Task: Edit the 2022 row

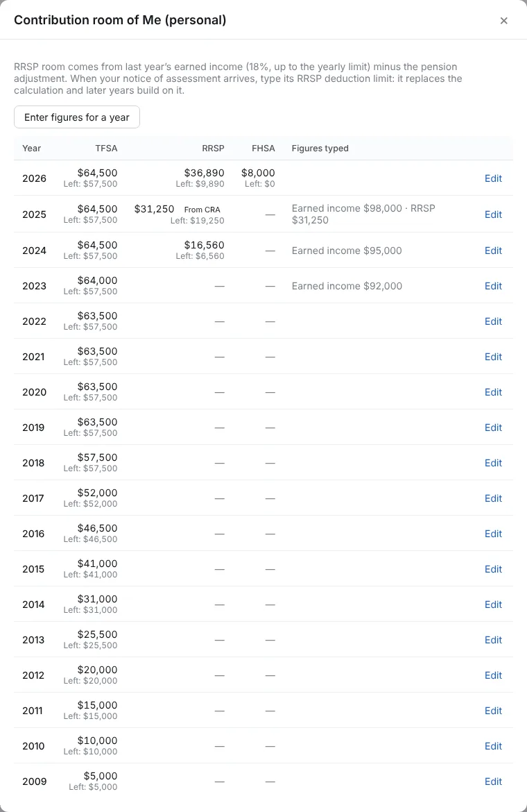Action: 493,321
